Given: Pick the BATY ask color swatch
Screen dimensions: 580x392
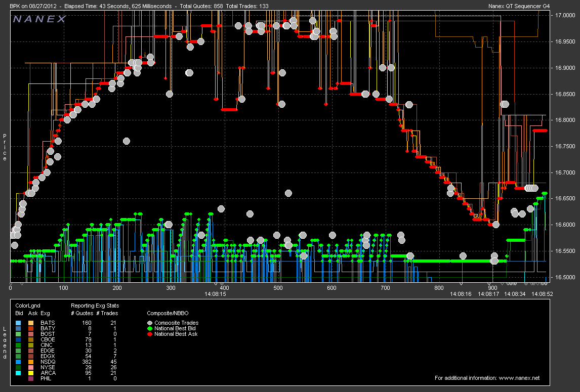Looking at the screenshot, I should pos(31,328).
